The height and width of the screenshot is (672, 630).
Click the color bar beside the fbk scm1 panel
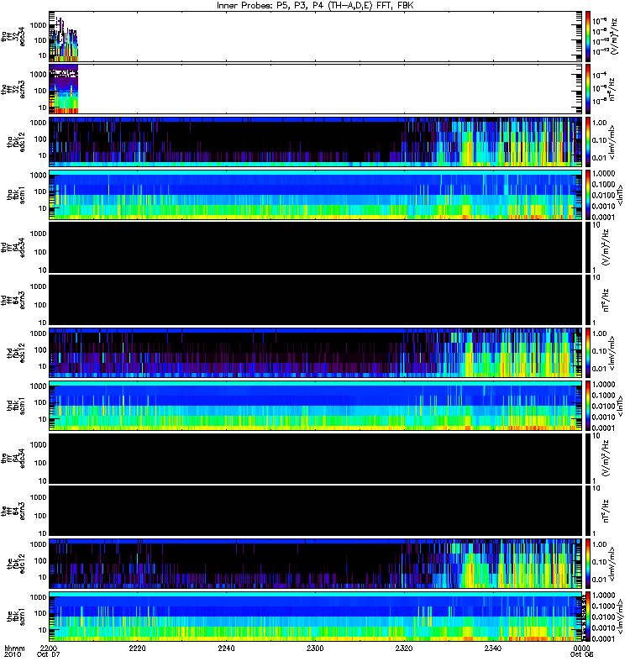588,617
